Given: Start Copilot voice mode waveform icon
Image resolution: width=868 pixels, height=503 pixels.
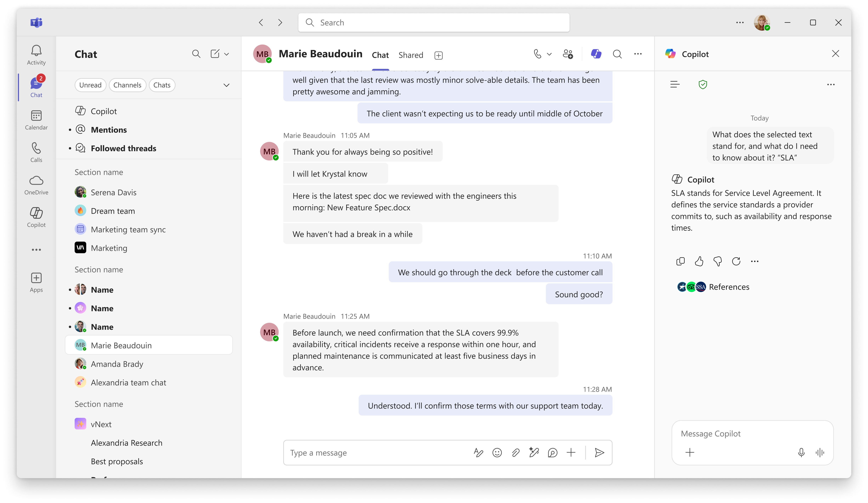Looking at the screenshot, I should point(820,452).
